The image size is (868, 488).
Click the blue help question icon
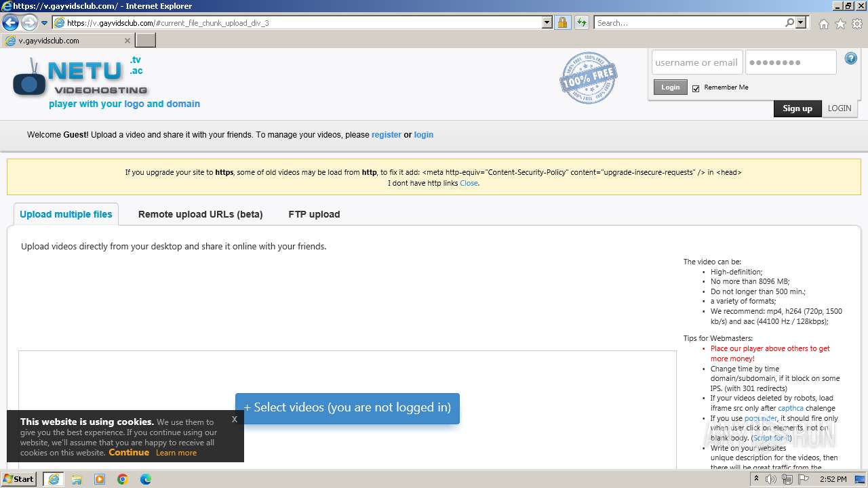[851, 59]
